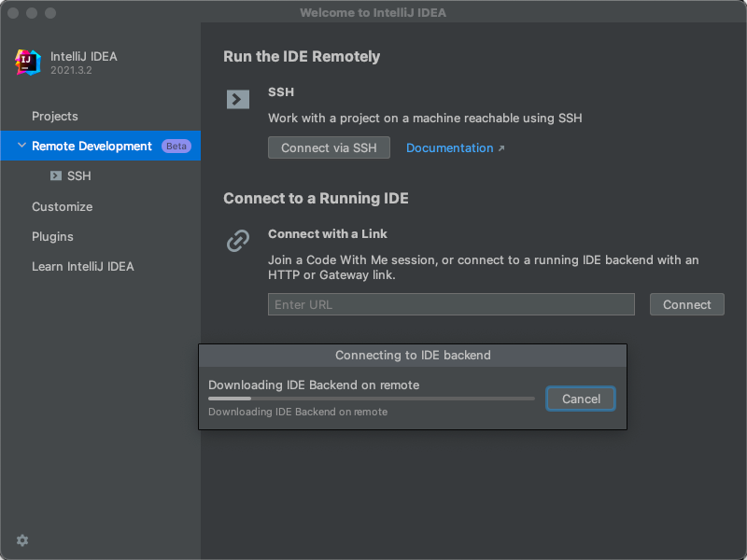Collapse the Remote Development chevron
The height and width of the screenshot is (560, 747).
(x=21, y=146)
